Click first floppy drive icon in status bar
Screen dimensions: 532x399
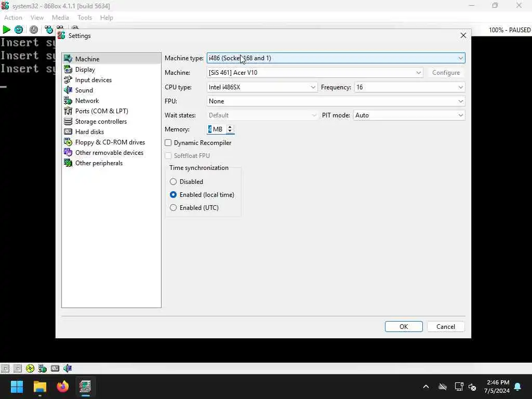tap(5, 368)
